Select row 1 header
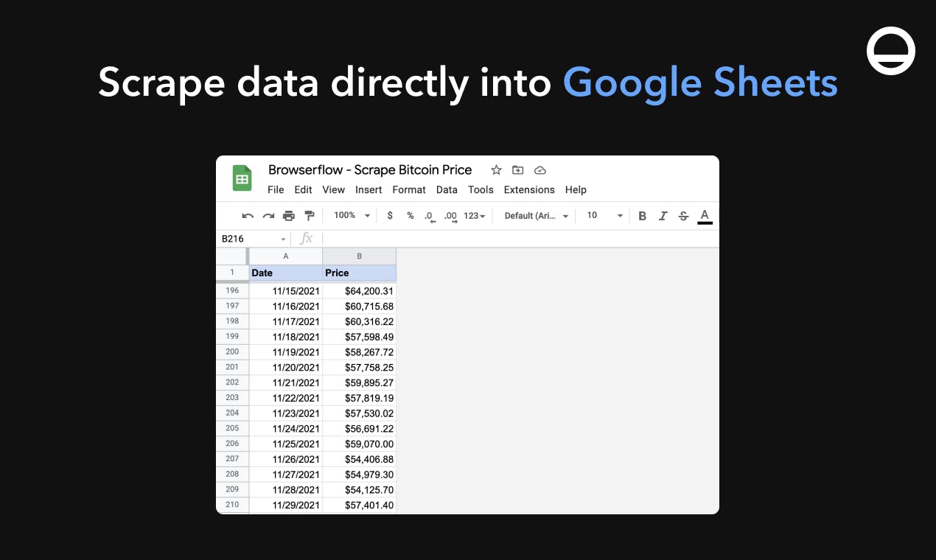The image size is (936, 560). [x=232, y=272]
